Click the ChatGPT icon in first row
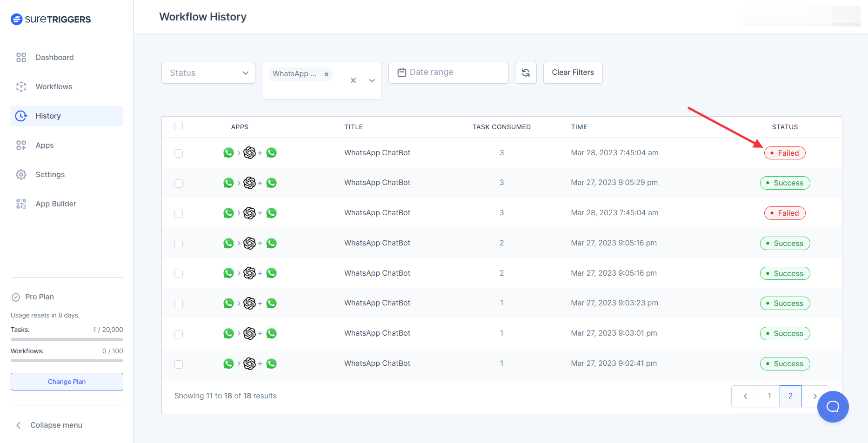This screenshot has width=868, height=443. click(250, 153)
